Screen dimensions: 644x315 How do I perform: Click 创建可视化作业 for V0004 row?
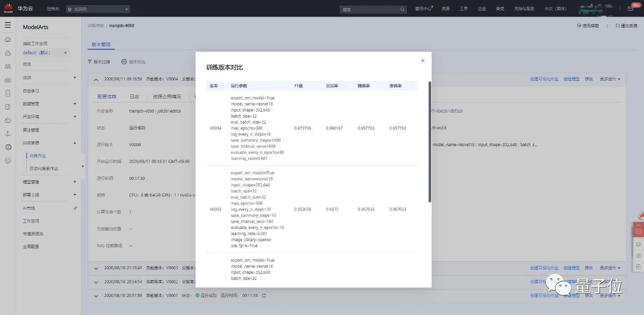click(544, 79)
